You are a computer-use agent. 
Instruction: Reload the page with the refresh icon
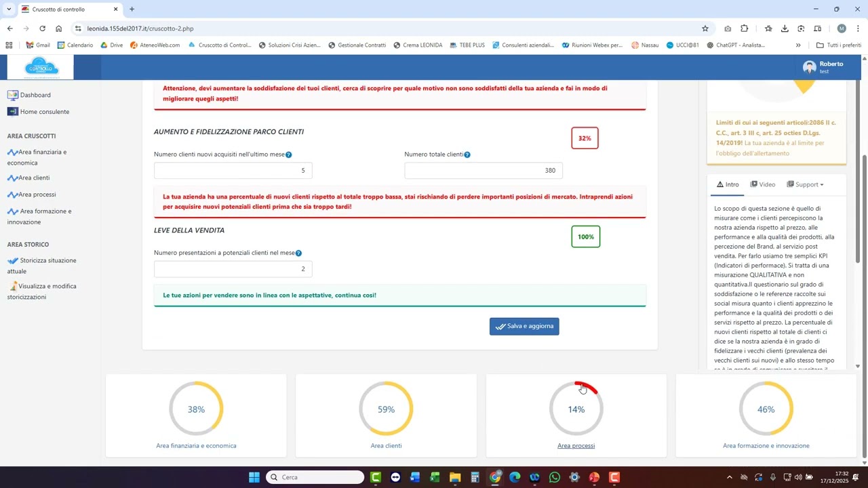[x=43, y=28]
